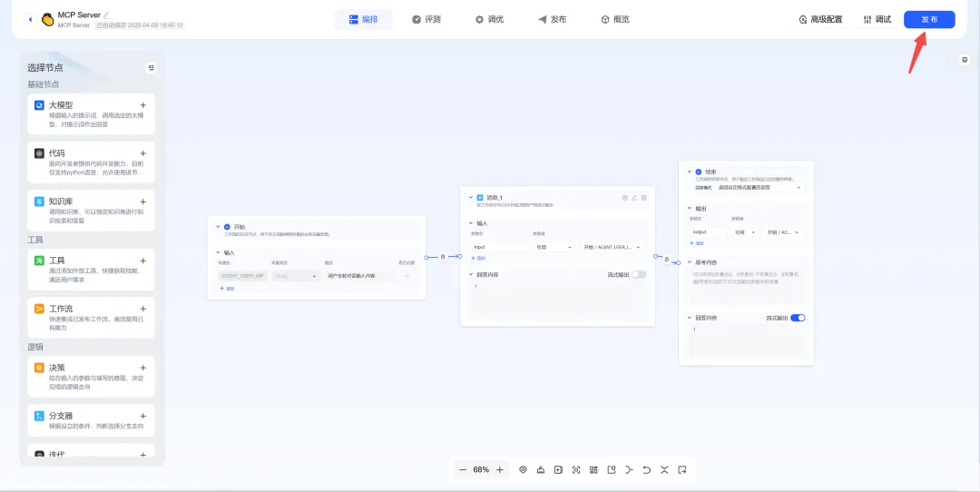Add a 分支器 node with plus
The width and height of the screenshot is (980, 492).
tap(143, 416)
